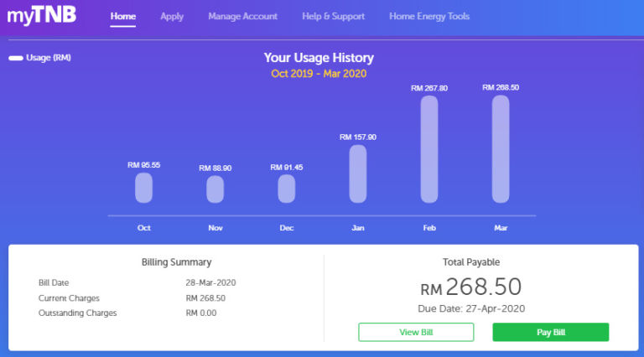Image resolution: width=644 pixels, height=357 pixels.
Task: Toggle the Usage (RM) legend pill
Action: (x=16, y=59)
